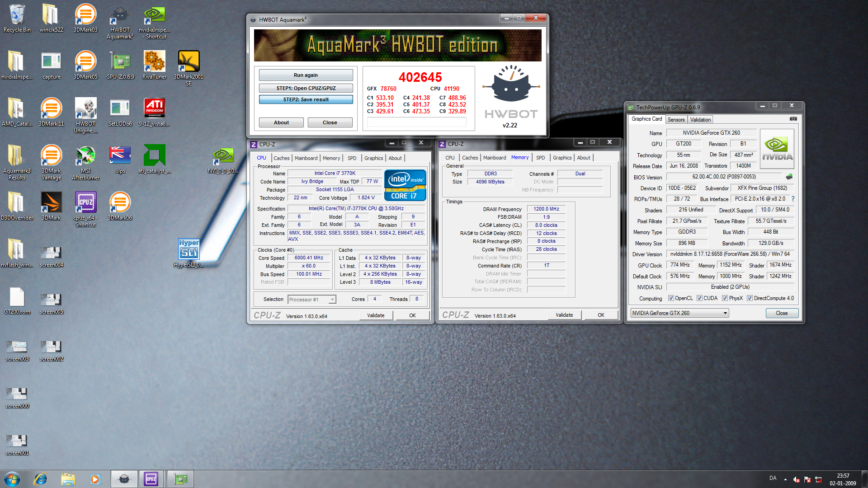Viewport: 868px width, 488px height.
Task: Open Internet Explorer from taskbar
Action: pos(41,479)
